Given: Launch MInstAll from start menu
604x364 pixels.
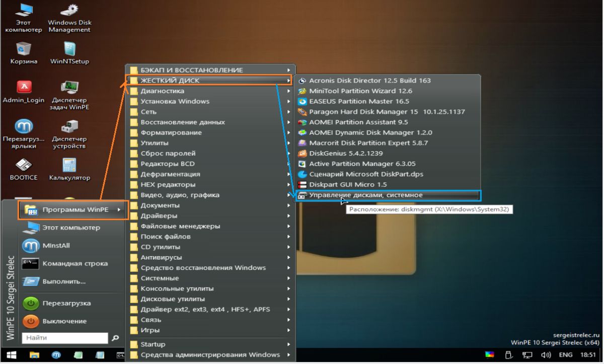Looking at the screenshot, I should pyautogui.click(x=72, y=246).
